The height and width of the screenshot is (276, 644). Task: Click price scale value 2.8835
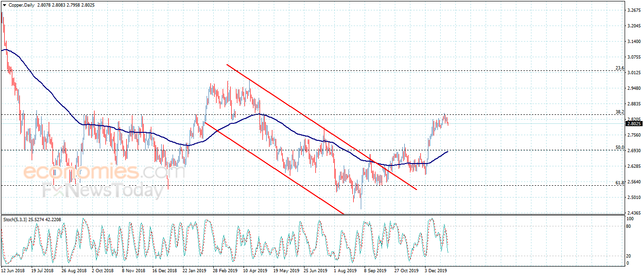[634, 104]
